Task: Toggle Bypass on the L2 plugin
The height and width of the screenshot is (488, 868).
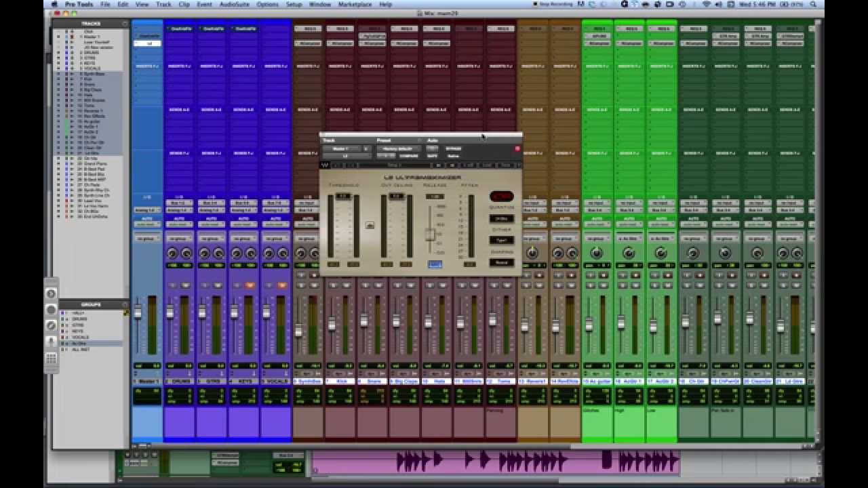Action: pyautogui.click(x=454, y=148)
